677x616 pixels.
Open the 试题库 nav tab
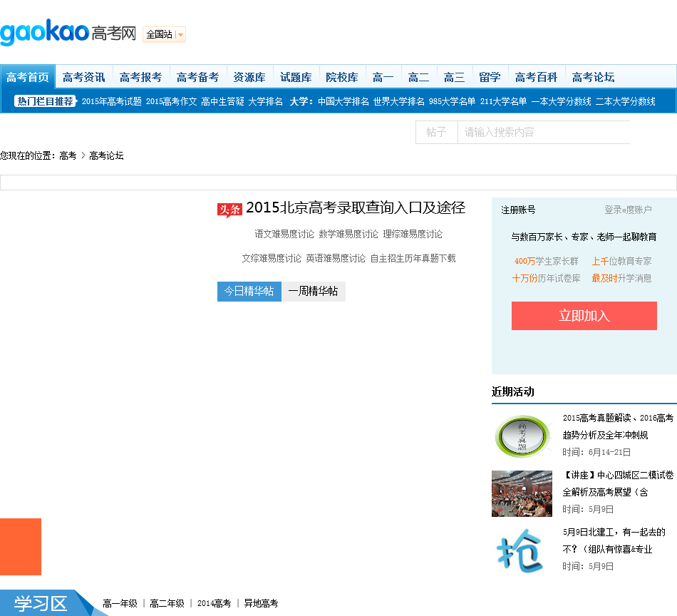pos(296,77)
